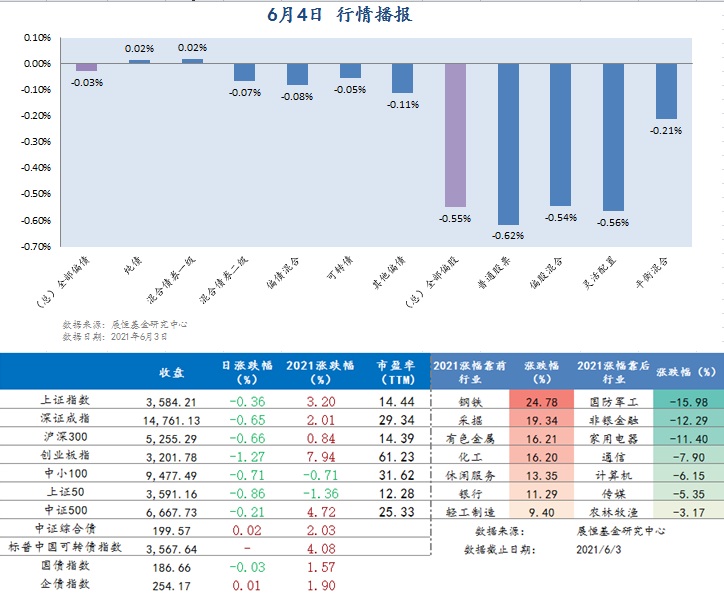Viewport: 724px width, 595px height.
Task: Click the 收盘 column header
Action: (x=171, y=373)
